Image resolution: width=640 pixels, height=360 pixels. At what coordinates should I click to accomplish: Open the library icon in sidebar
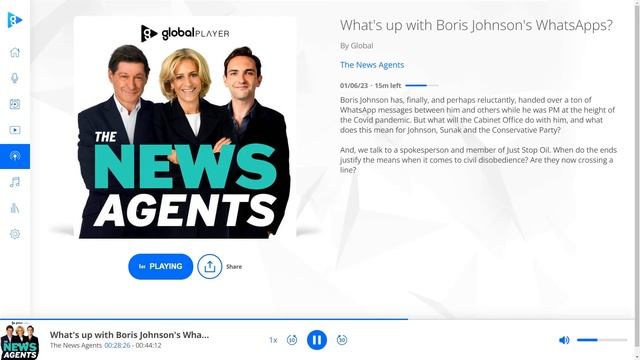pyautogui.click(x=15, y=208)
